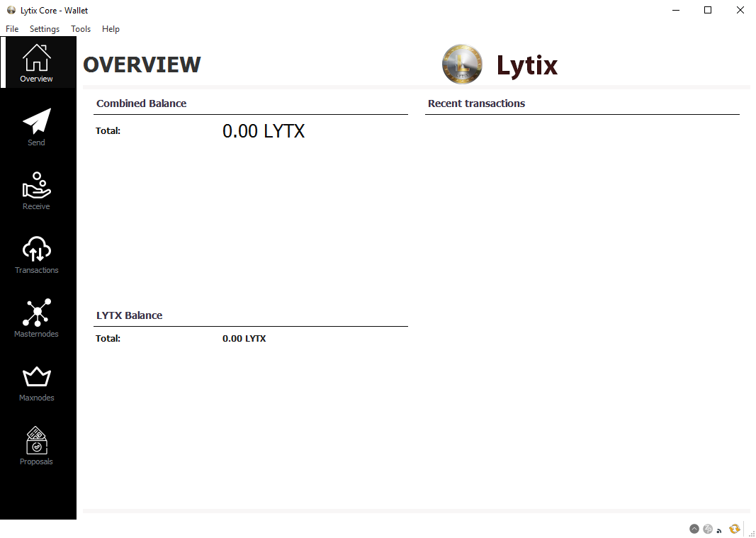Click the Combined Balance heading
The image size is (756, 538).
pos(141,103)
